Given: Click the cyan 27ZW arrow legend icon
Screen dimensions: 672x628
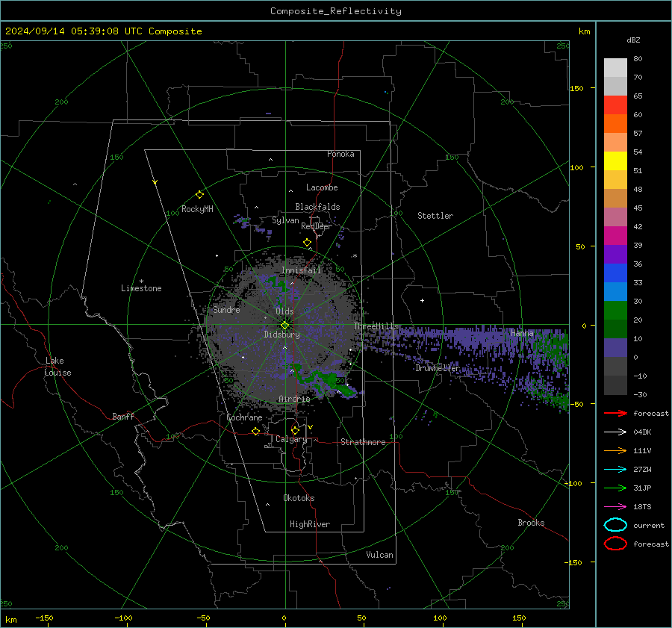Looking at the screenshot, I should 615,470.
